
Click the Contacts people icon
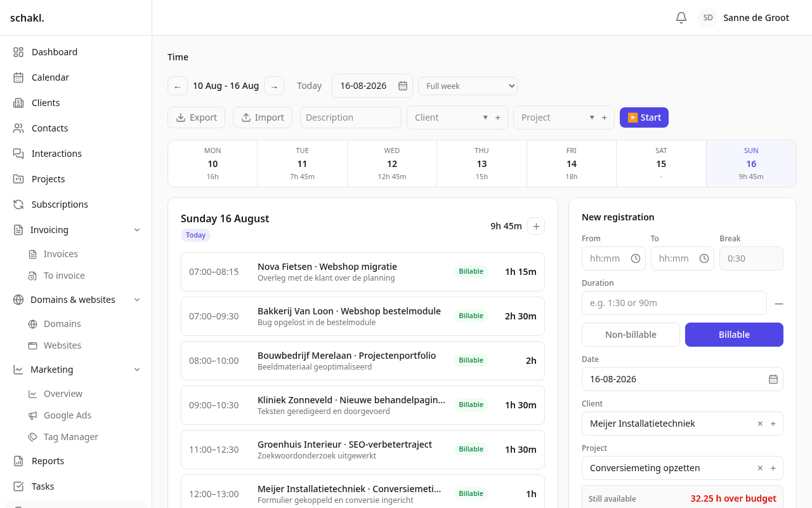pyautogui.click(x=18, y=128)
